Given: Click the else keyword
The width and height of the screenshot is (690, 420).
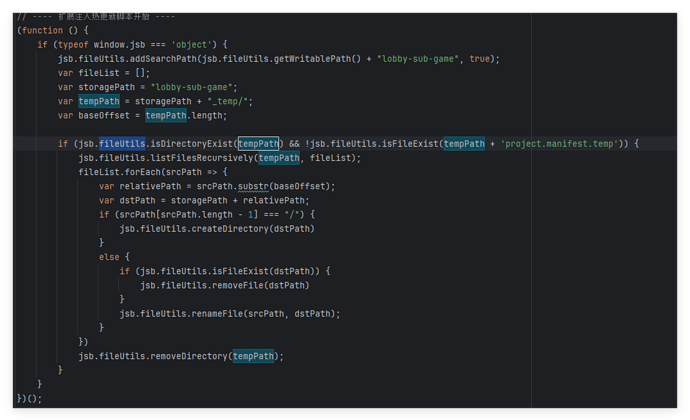Looking at the screenshot, I should 109,257.
